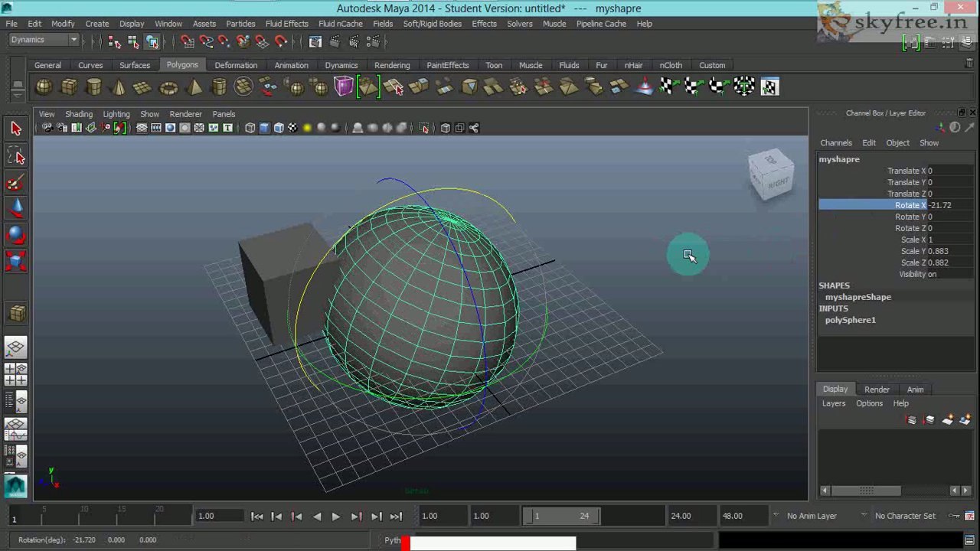Expand the myshapreShape shape node
This screenshot has width=980, height=551.
click(858, 297)
